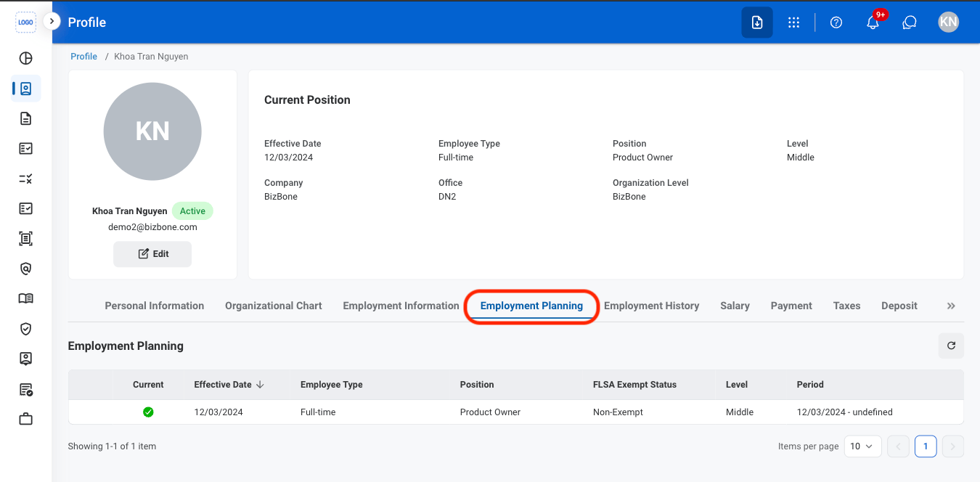Open the list with check badge sidebar icon
Viewport: 980px width, 482px height.
coord(25,389)
